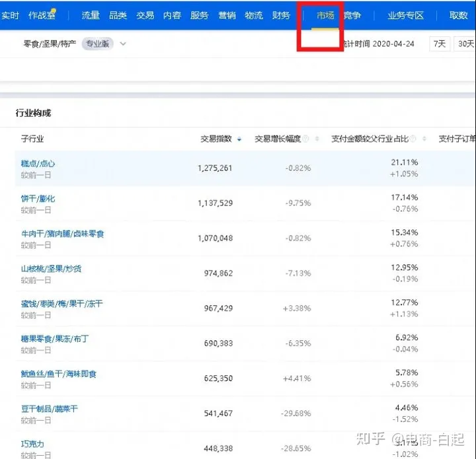
Task: Open the 巧克力 sub-industry link
Action: 32,444
